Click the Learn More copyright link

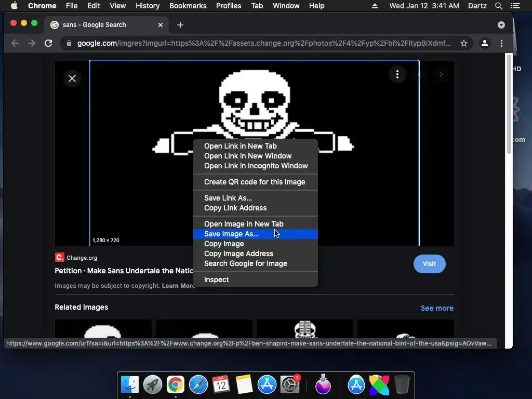[178, 286]
